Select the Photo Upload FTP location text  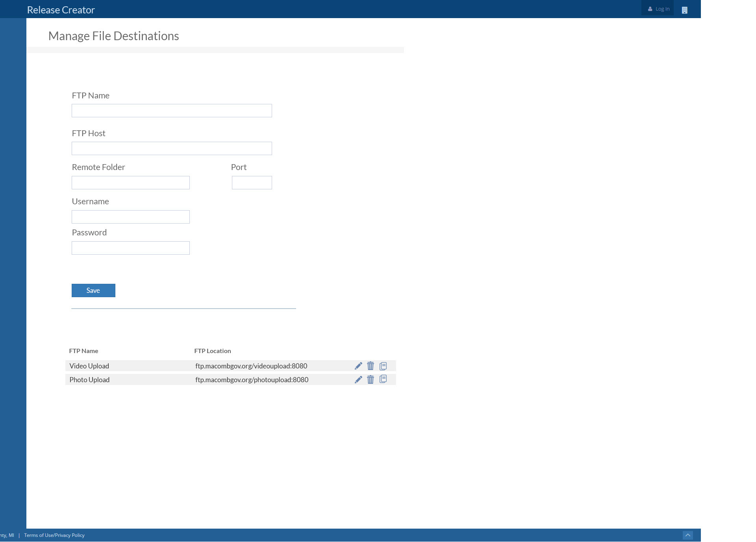(x=252, y=380)
